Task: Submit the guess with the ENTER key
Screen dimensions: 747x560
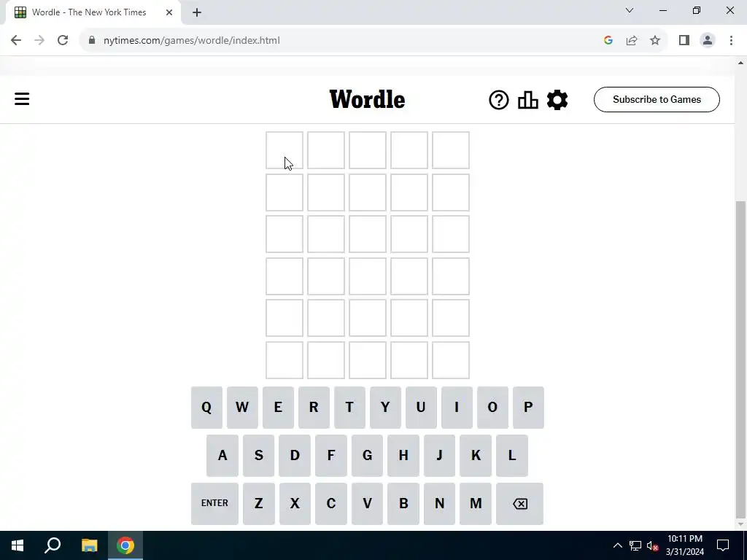Action: [x=214, y=503]
